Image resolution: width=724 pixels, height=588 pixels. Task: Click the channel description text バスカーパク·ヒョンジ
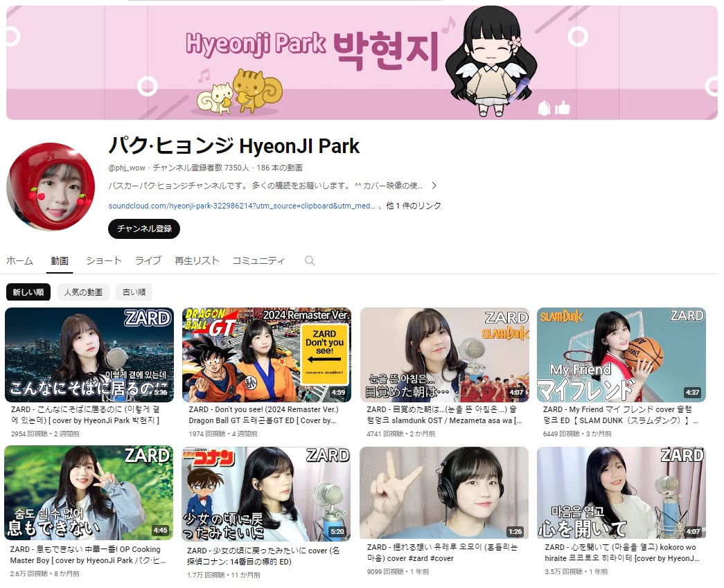click(x=265, y=186)
